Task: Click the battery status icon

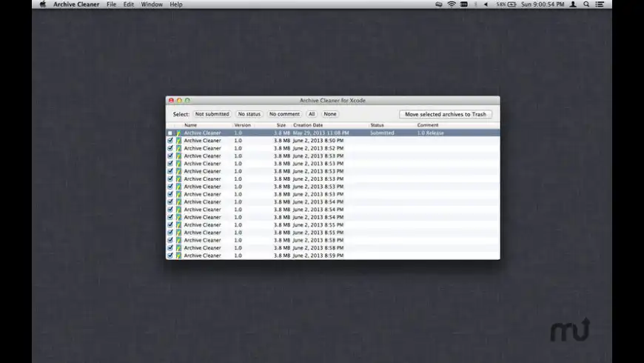Action: click(511, 4)
